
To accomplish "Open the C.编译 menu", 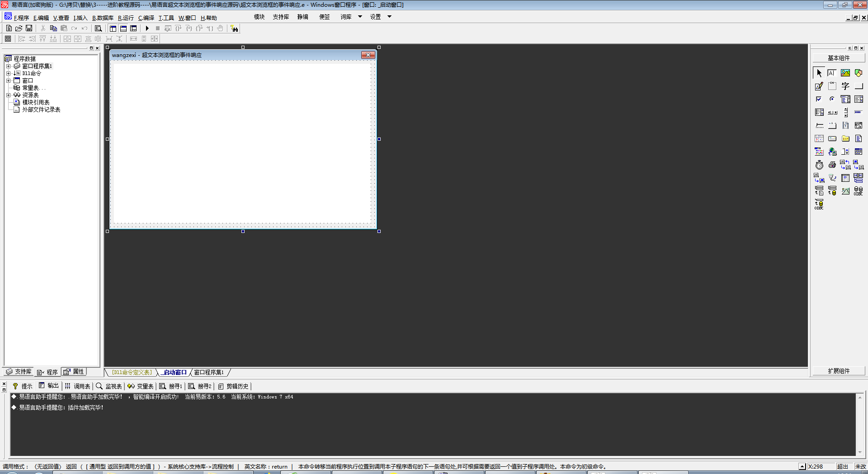I will pos(146,18).
